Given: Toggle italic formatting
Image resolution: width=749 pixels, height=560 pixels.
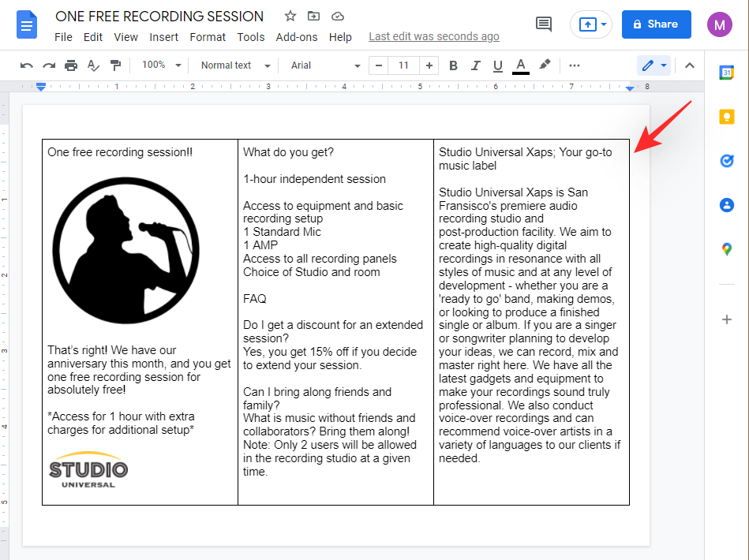Looking at the screenshot, I should click(x=475, y=65).
